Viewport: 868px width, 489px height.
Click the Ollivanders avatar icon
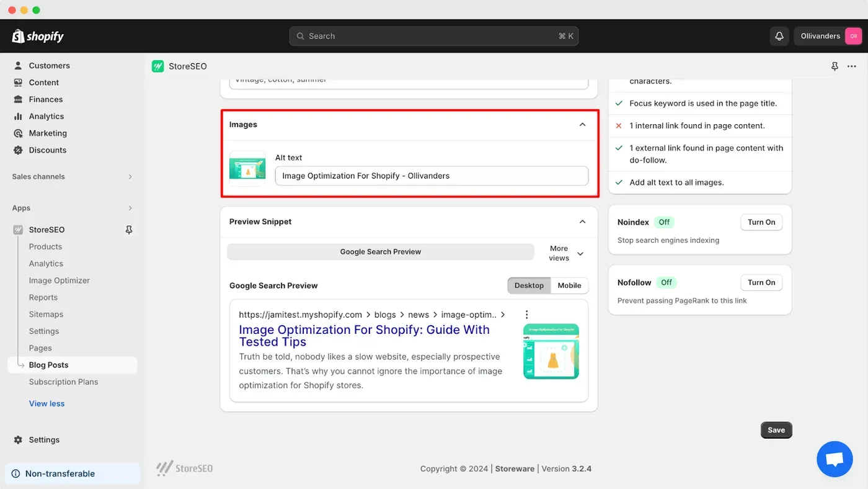[x=853, y=36]
